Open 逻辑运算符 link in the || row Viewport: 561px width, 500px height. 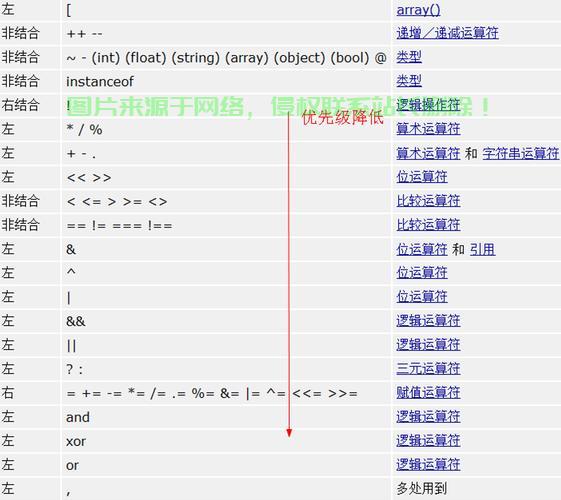point(428,345)
